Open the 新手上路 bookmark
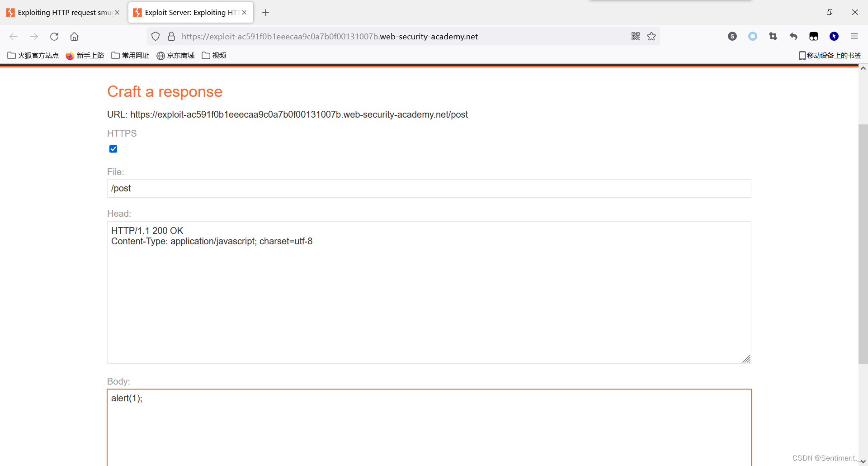The height and width of the screenshot is (466, 868). click(85, 56)
